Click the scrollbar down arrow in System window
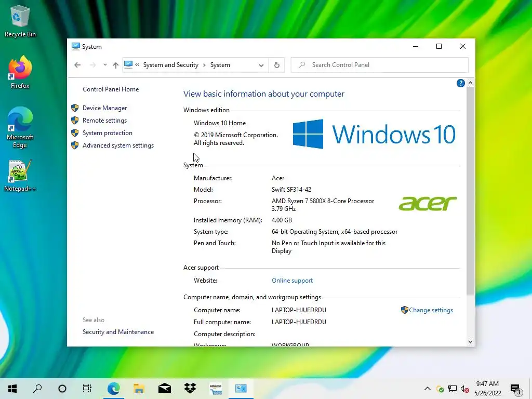The height and width of the screenshot is (399, 532). [x=470, y=342]
